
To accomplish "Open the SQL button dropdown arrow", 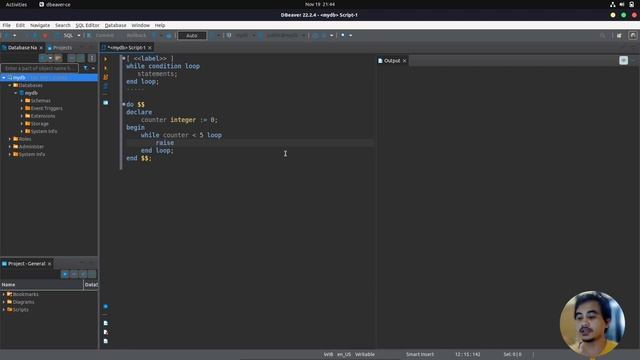I will [x=79, y=36].
